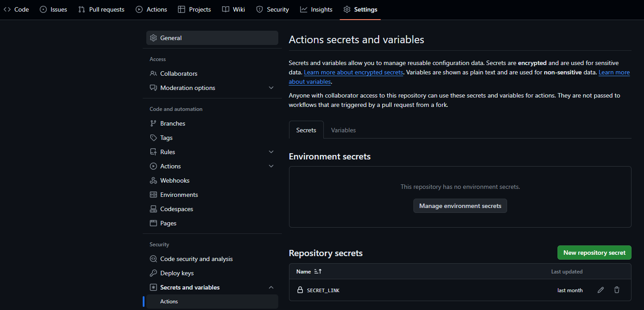
Task: Click the Projects table icon
Action: (x=182, y=9)
